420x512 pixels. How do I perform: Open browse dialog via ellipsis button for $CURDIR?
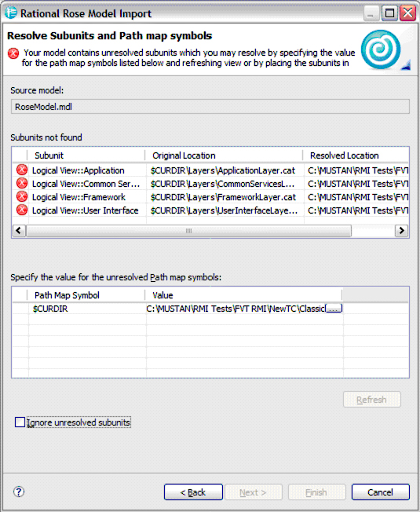click(x=333, y=309)
